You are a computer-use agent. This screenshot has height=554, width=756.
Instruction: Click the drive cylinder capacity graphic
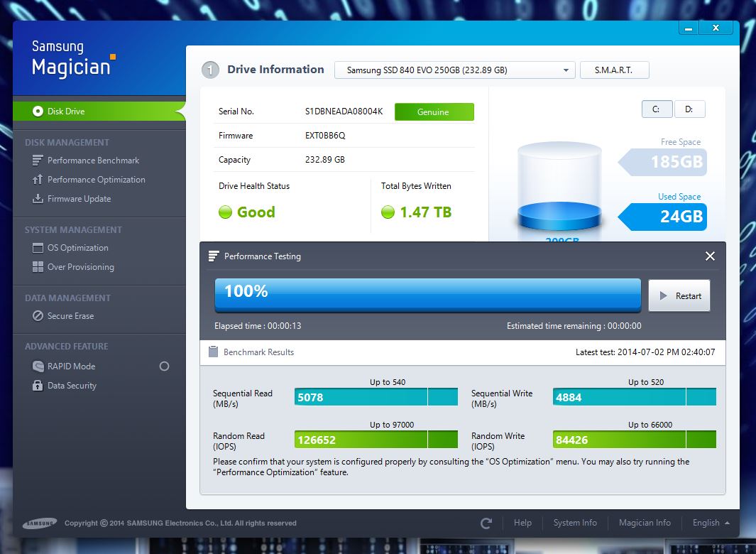point(559,187)
